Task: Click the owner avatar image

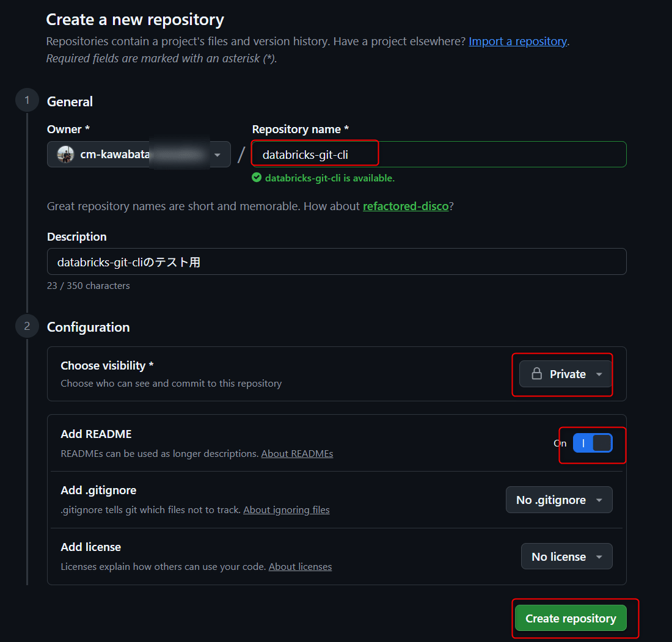Action: (65, 155)
